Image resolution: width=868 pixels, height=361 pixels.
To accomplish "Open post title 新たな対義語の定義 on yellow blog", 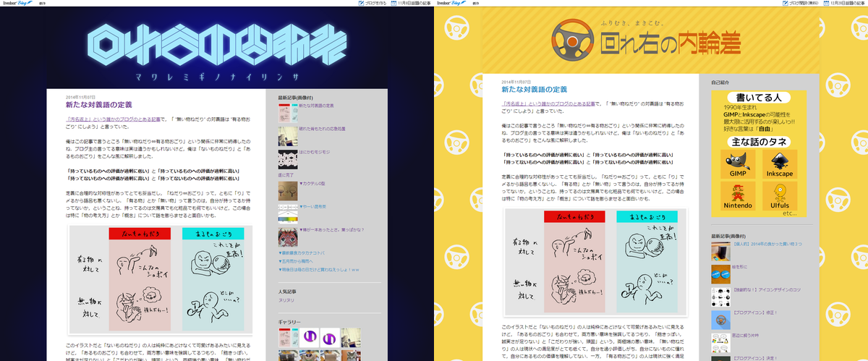I will tap(534, 90).
